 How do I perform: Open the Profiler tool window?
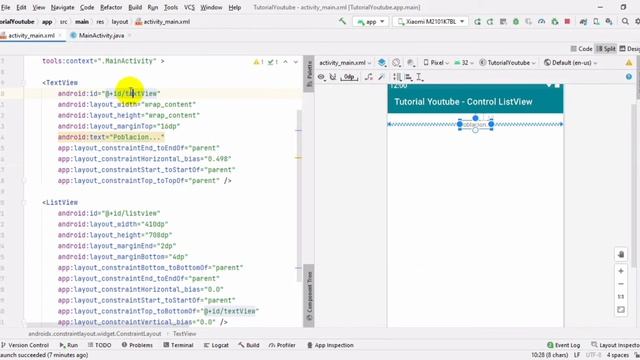pos(282,345)
